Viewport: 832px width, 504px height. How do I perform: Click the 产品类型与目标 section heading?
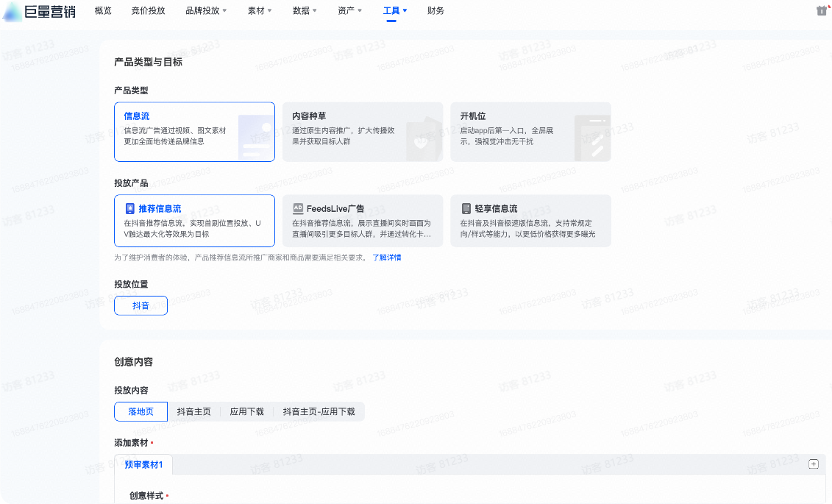[148, 62]
